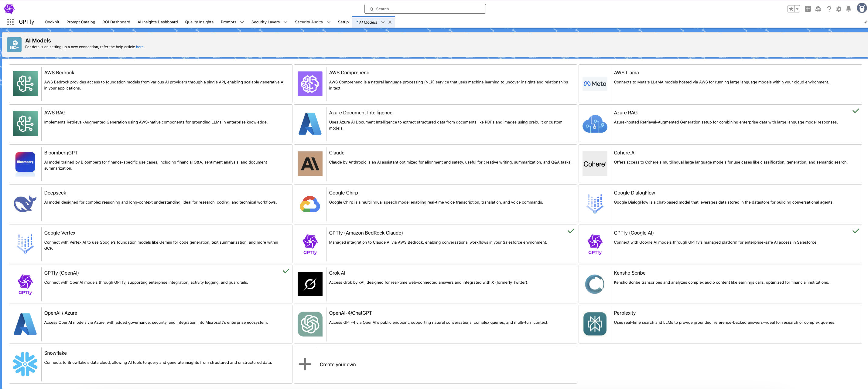Screen dimensions: 868x389
Task: Open the GPTfy (OpenAI) logo
Action: click(25, 285)
